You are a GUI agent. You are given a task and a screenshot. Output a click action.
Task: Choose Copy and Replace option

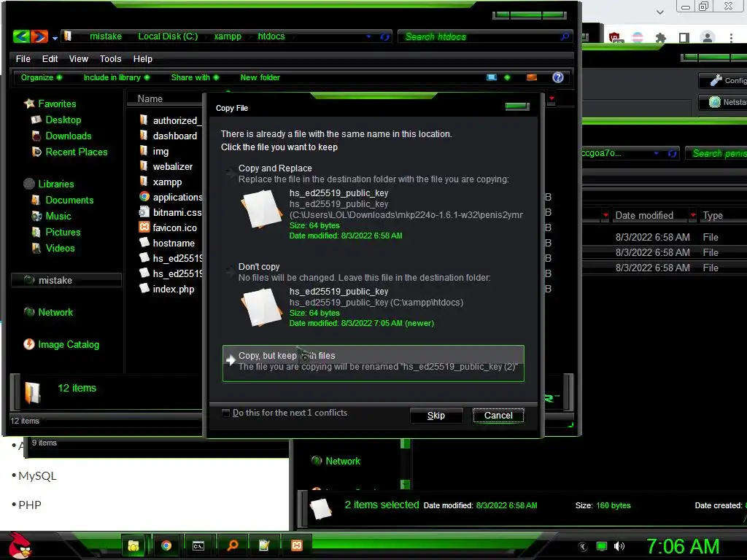click(373, 201)
